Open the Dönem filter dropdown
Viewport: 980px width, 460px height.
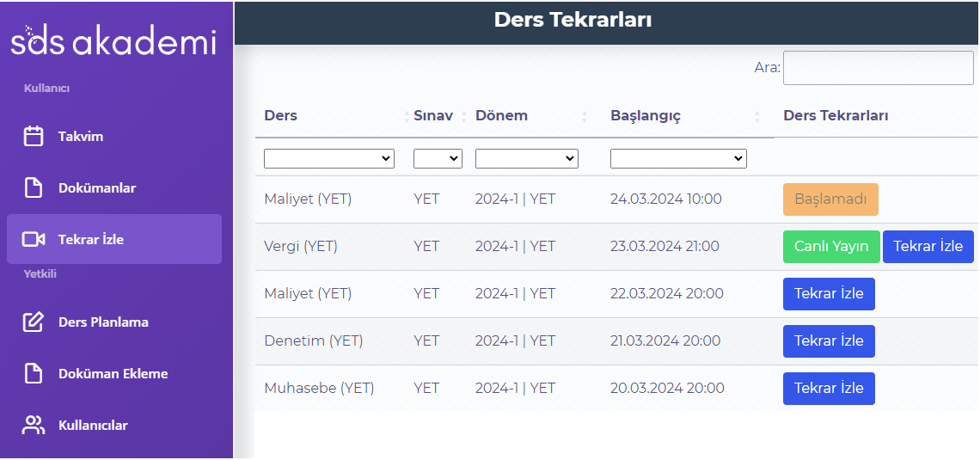click(x=526, y=159)
